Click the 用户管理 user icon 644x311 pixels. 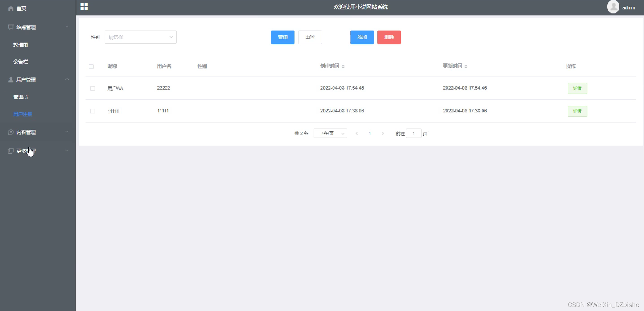(10, 80)
